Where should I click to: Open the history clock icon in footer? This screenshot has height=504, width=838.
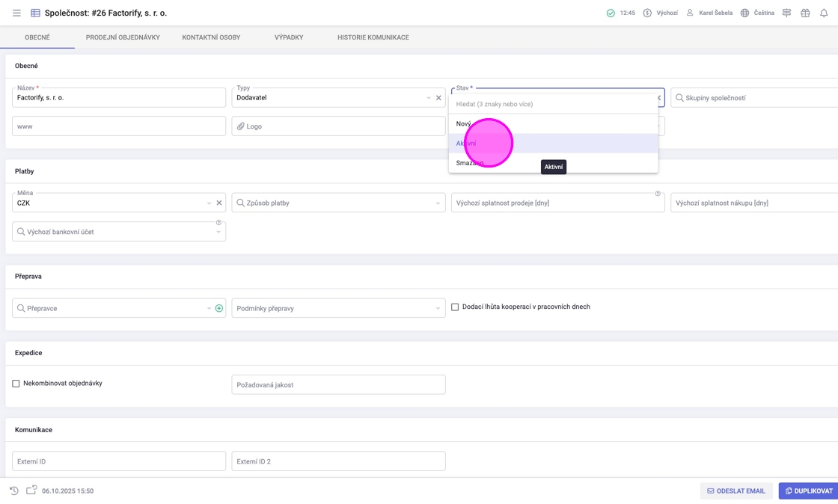click(14, 491)
